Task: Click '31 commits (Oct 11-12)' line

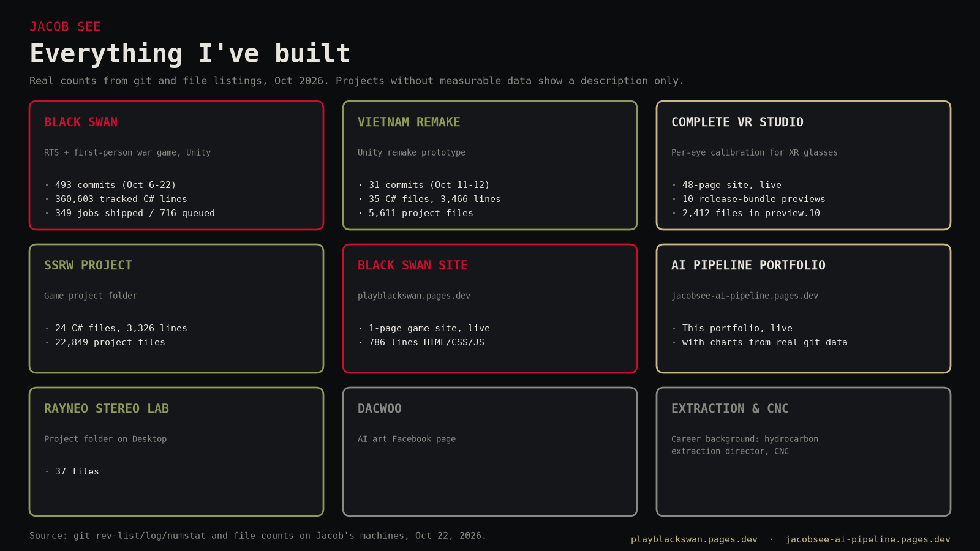Action: point(429,185)
